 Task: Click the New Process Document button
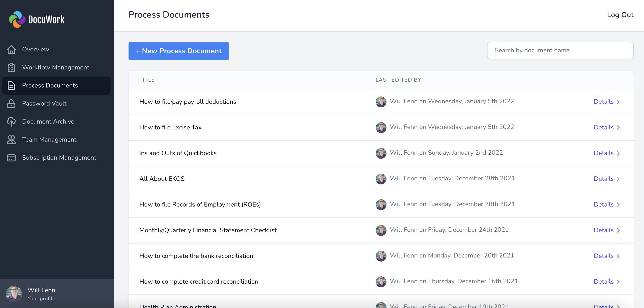[x=179, y=51]
